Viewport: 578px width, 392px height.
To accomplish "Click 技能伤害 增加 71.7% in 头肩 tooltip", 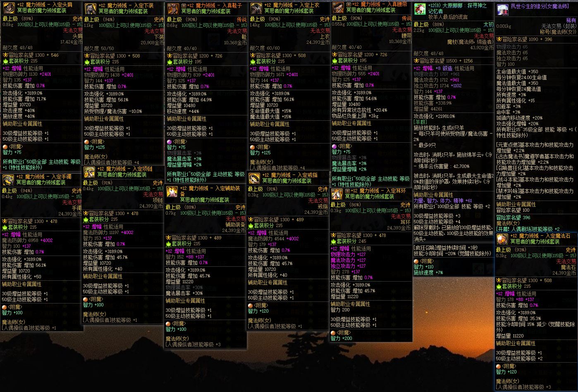I will click(24, 99).
